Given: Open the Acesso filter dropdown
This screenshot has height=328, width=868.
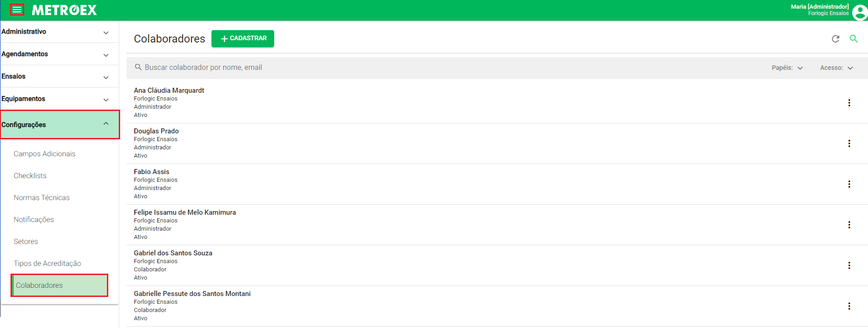Looking at the screenshot, I should click(x=836, y=68).
